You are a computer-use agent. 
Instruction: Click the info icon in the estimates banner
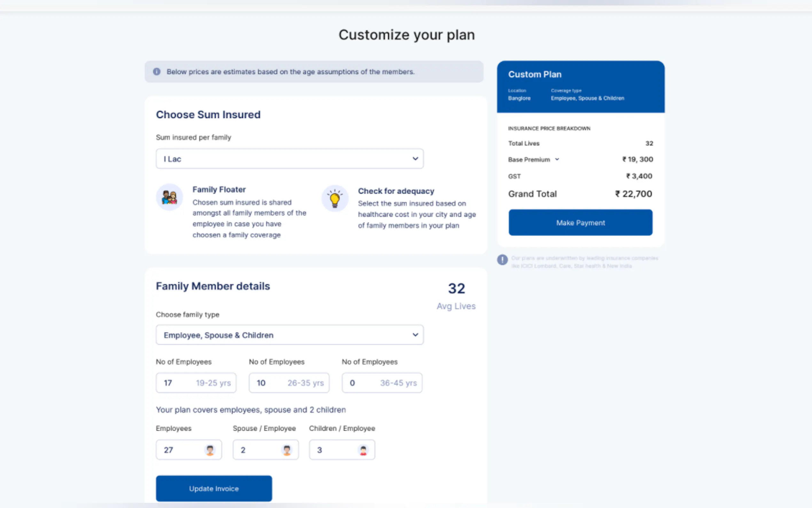click(x=156, y=72)
